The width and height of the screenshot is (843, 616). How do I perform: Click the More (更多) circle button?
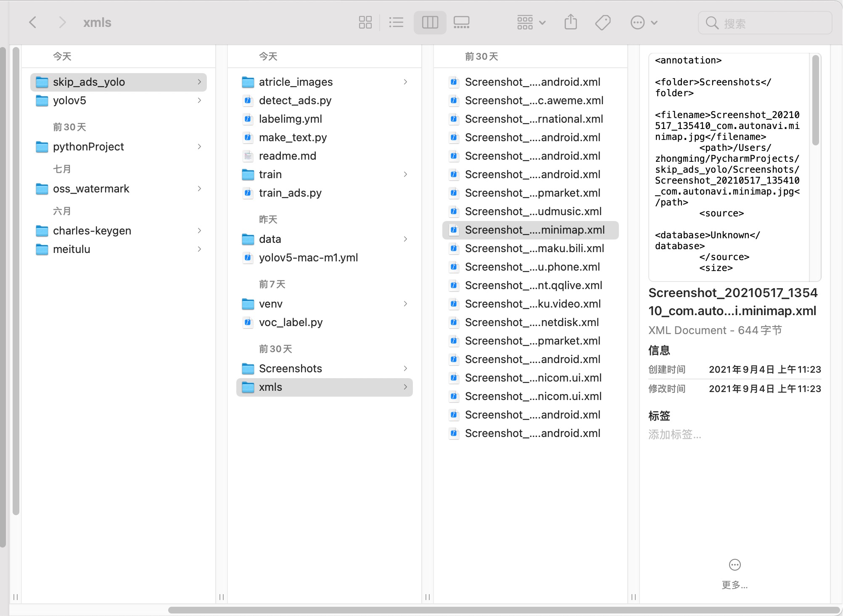[x=735, y=565]
